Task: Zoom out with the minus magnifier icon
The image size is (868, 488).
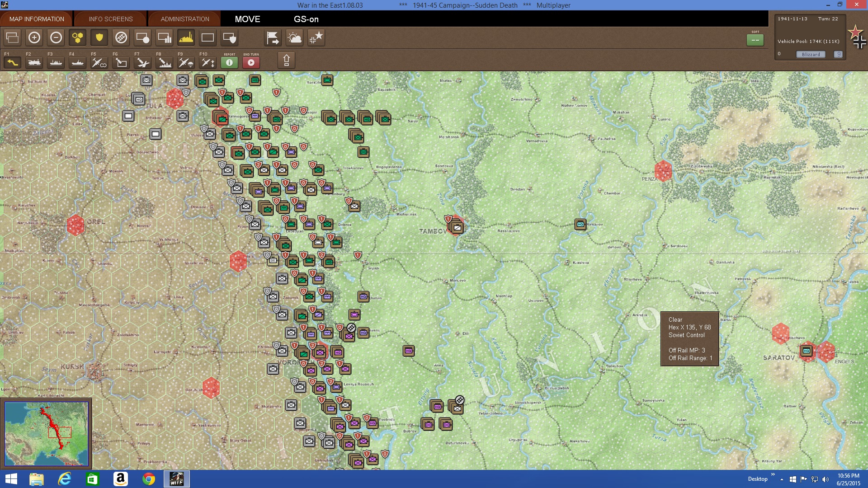Action: pyautogui.click(x=56, y=38)
